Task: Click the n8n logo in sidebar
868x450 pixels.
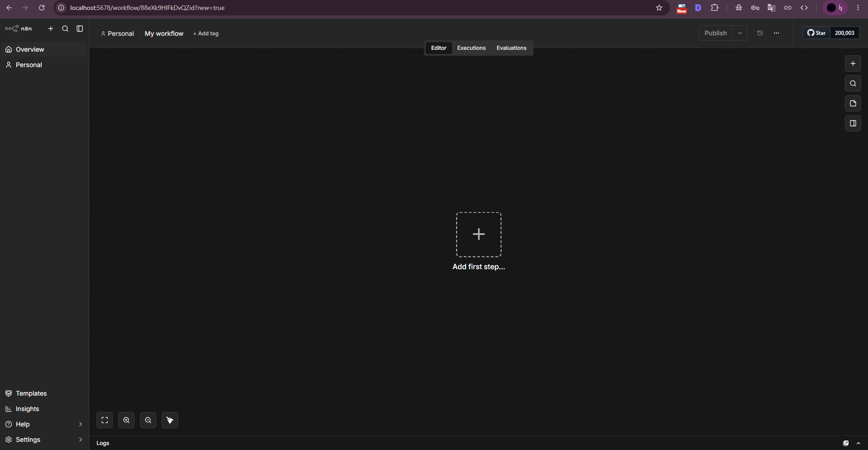Action: pyautogui.click(x=19, y=29)
